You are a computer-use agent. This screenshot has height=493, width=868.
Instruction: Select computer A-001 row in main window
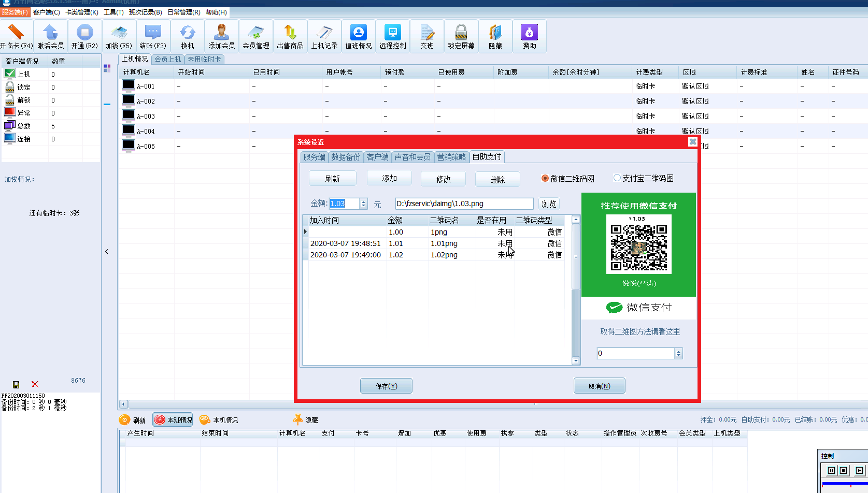click(492, 86)
